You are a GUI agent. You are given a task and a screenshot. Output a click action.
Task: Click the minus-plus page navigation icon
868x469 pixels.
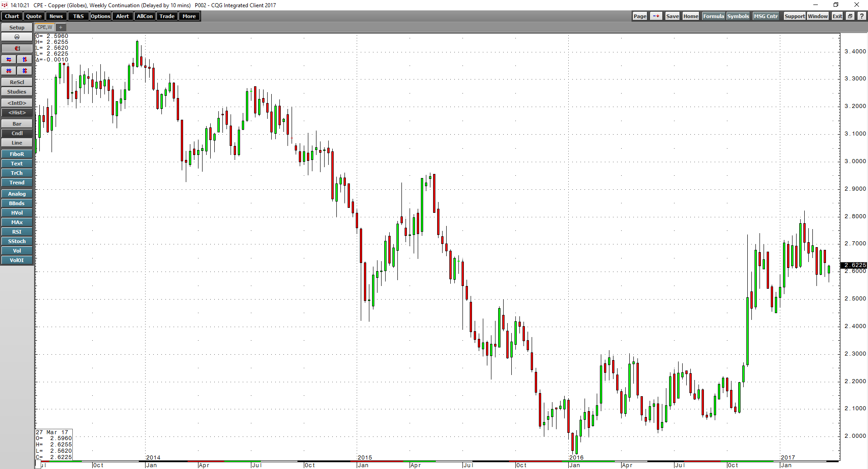(656, 16)
